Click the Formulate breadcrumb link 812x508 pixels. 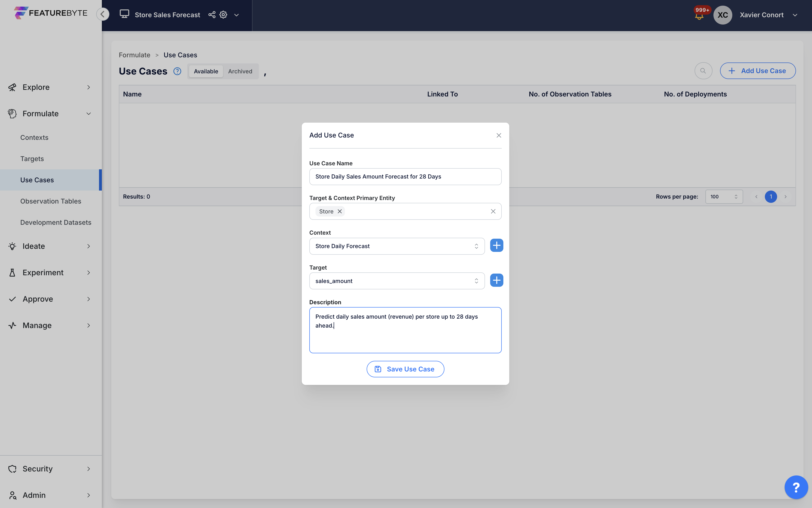pos(134,55)
